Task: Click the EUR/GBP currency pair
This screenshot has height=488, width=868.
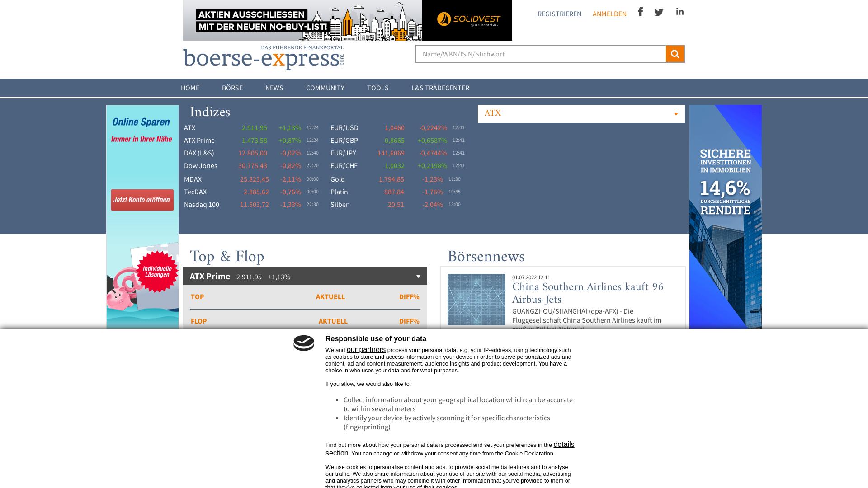Action: (344, 141)
